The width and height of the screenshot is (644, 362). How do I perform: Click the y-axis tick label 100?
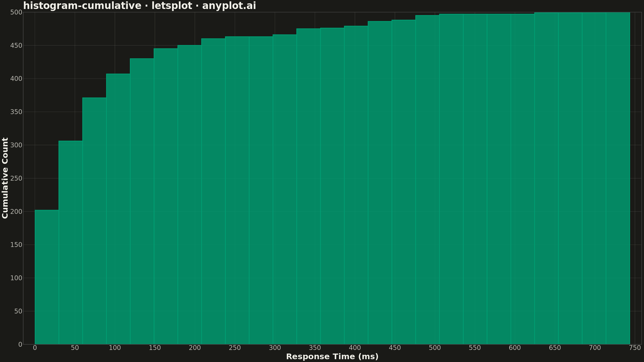(16, 278)
